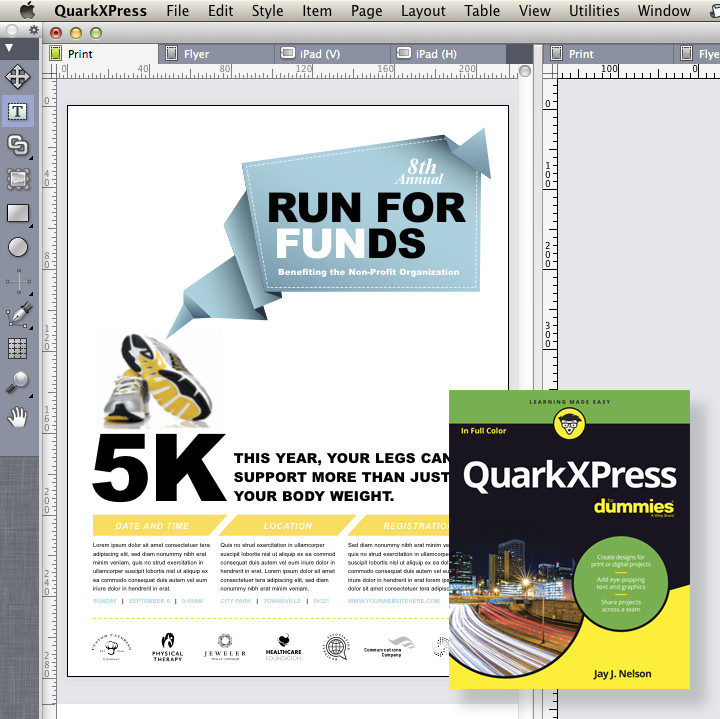Open the Utilities menu
This screenshot has height=719, width=720.
point(594,11)
